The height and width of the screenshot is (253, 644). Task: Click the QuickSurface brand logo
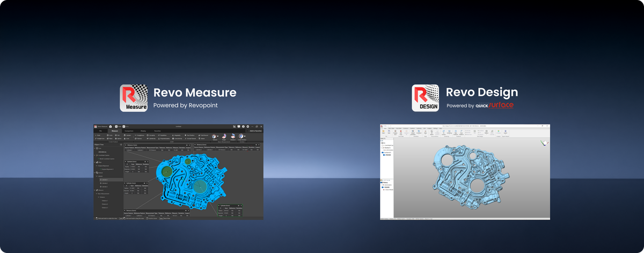(495, 106)
